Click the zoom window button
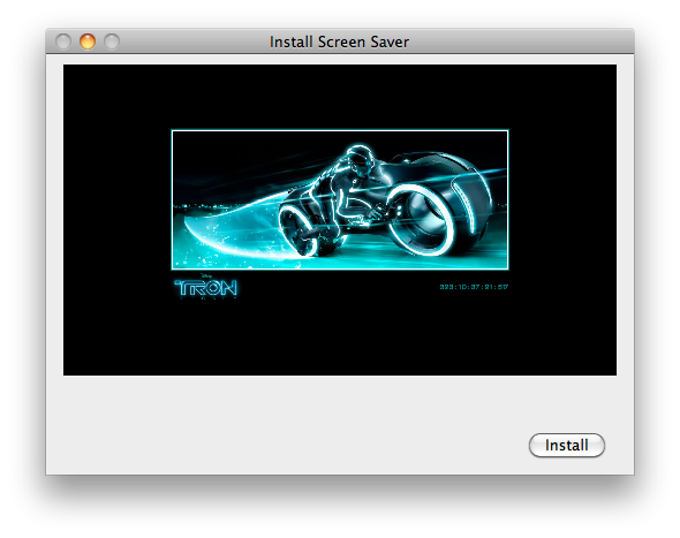Image resolution: width=680 pixels, height=538 pixels. (111, 42)
